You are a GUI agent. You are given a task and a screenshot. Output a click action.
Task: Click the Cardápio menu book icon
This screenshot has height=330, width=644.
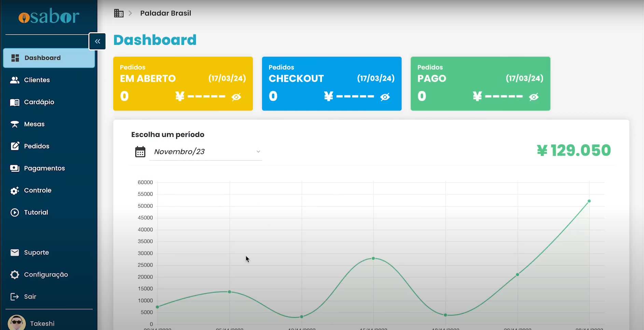[x=15, y=102]
